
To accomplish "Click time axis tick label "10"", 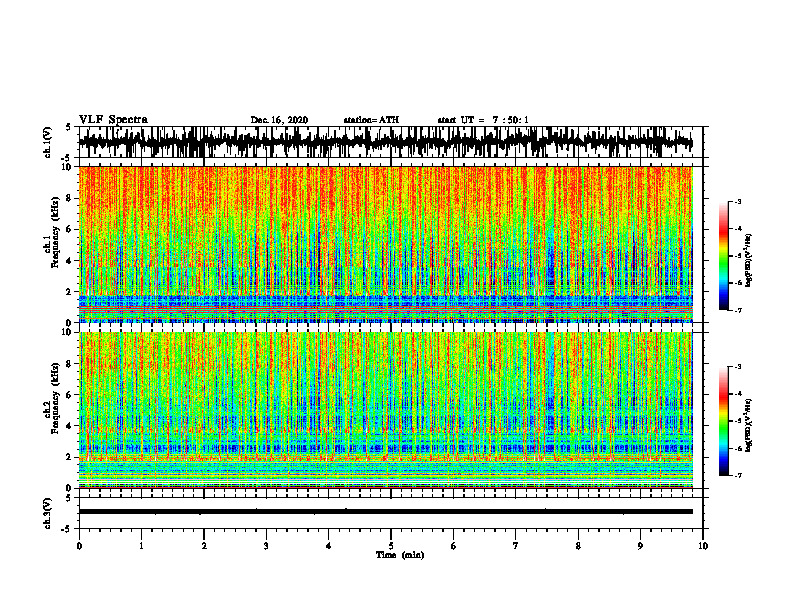I will click(703, 546).
